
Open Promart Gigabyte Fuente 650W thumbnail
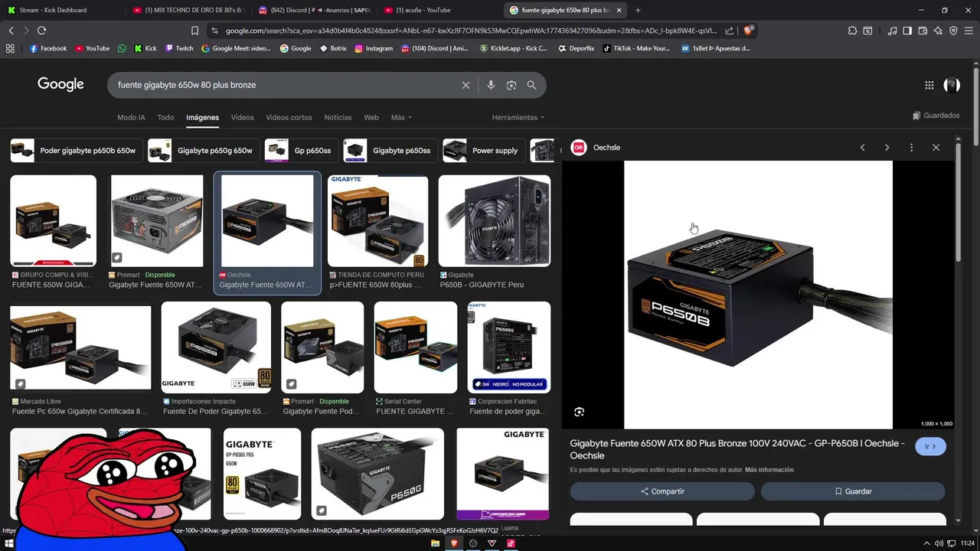coord(157,220)
